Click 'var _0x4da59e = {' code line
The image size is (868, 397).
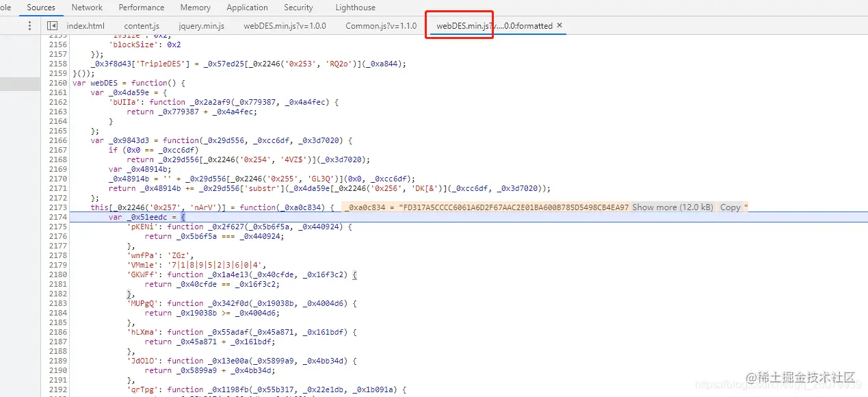[x=129, y=92]
